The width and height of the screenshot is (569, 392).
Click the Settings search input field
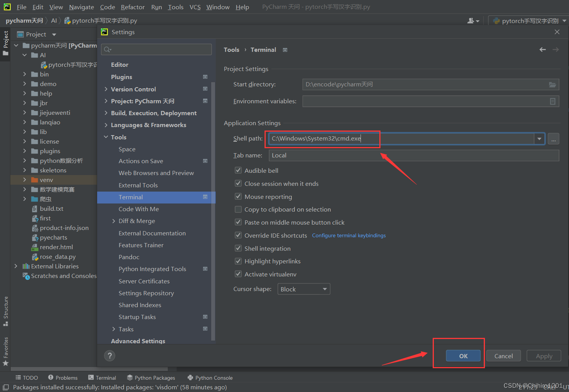tap(156, 50)
